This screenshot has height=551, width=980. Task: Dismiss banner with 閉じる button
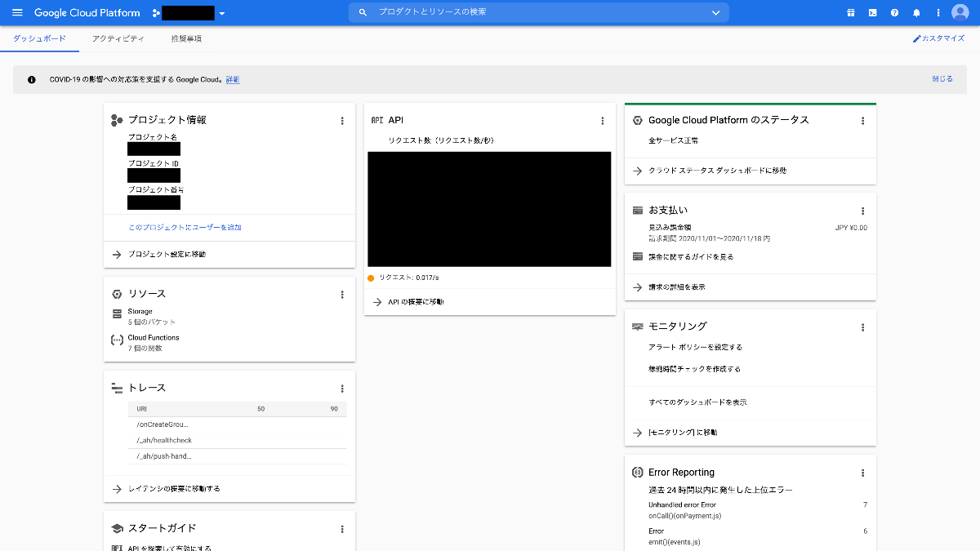tap(942, 79)
